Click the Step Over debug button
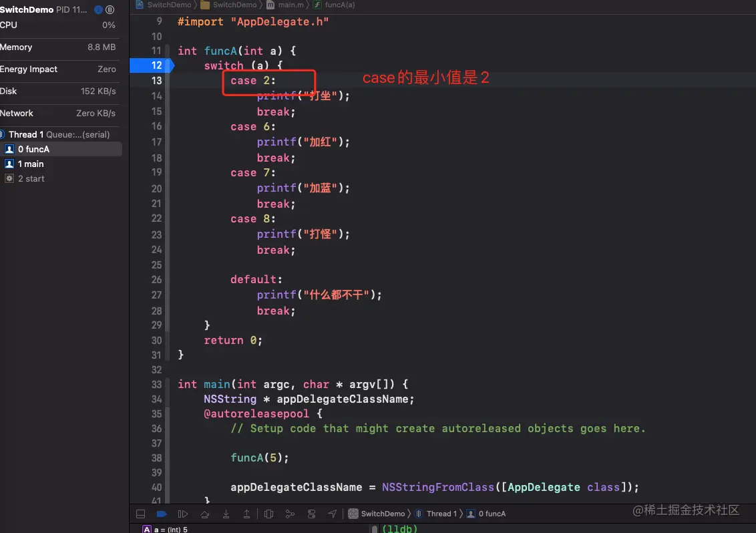 click(x=205, y=514)
